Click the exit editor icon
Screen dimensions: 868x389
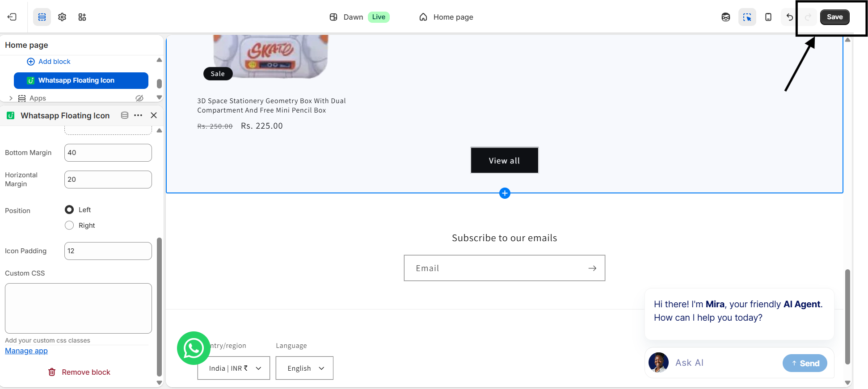click(12, 17)
